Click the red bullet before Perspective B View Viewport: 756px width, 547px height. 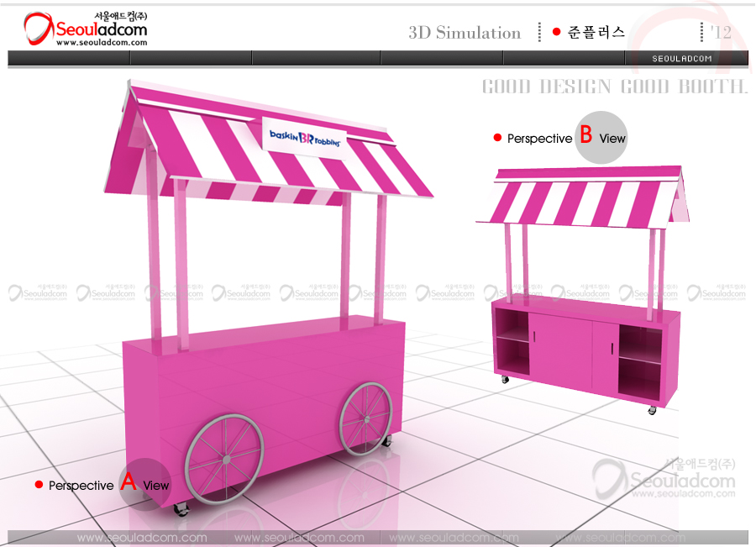(x=497, y=138)
